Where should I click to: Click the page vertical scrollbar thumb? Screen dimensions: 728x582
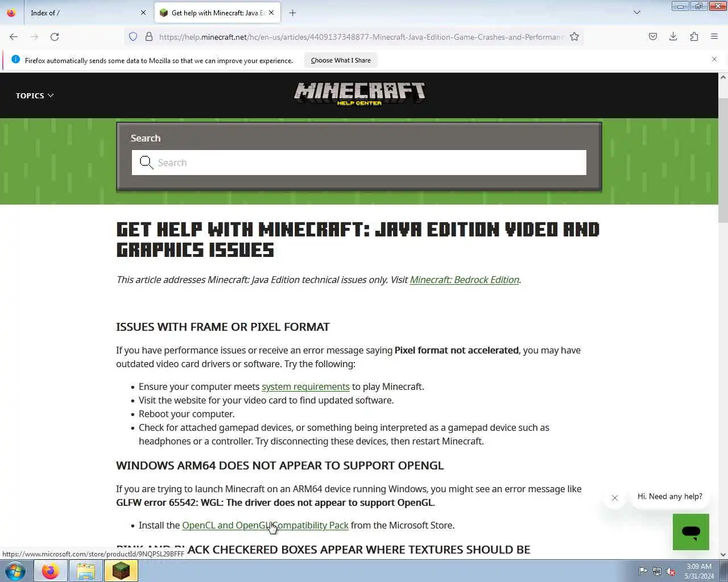(723, 159)
